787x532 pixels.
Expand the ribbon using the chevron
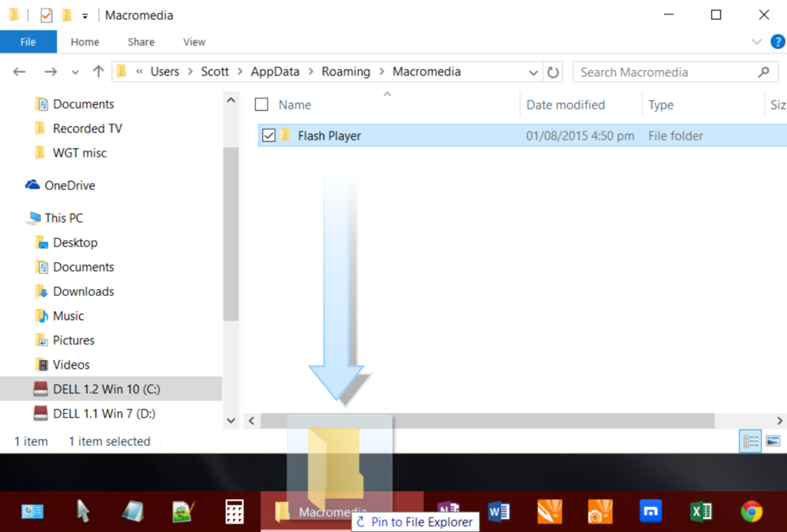click(756, 42)
